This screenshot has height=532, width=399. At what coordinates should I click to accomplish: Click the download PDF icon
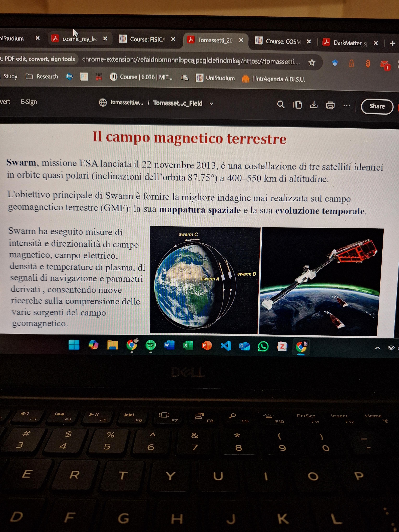[x=314, y=105]
